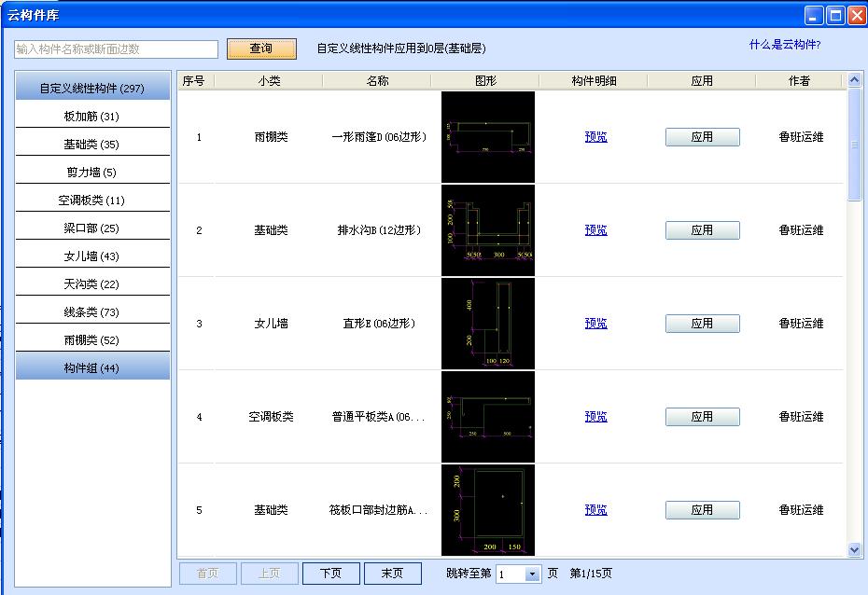Open 梁口部 (25) category
This screenshot has height=595, width=868.
tap(92, 228)
